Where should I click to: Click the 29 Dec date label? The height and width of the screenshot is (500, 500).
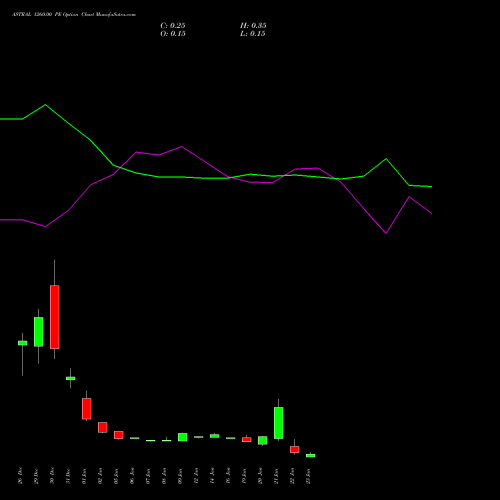point(36,476)
